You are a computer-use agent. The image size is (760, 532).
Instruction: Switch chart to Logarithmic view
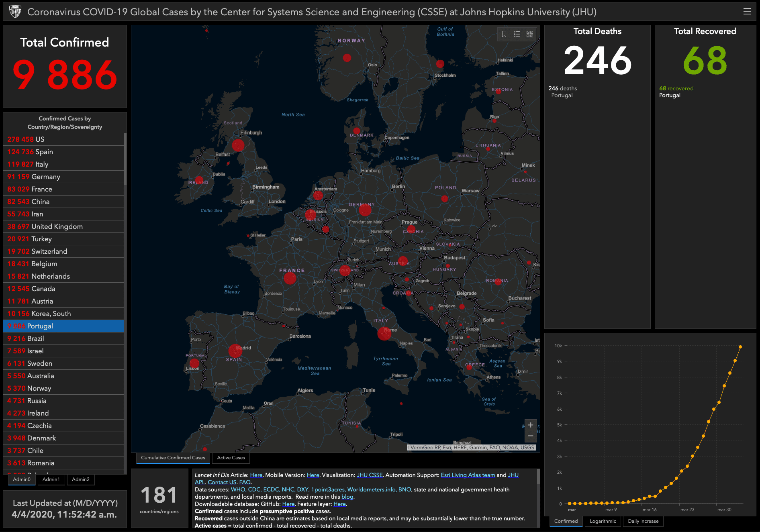pyautogui.click(x=603, y=521)
